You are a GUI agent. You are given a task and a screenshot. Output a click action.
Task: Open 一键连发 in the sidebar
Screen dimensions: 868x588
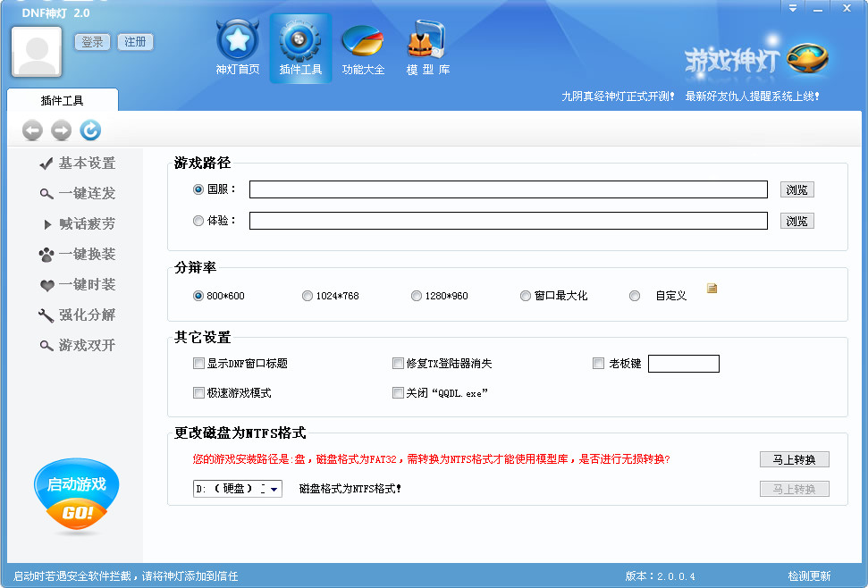[x=77, y=194]
